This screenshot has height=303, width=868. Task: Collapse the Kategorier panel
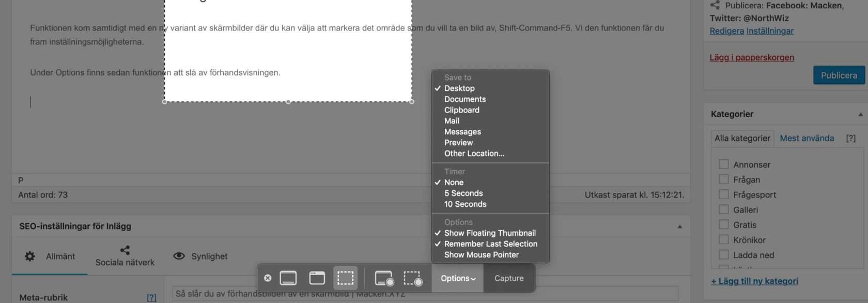860,114
